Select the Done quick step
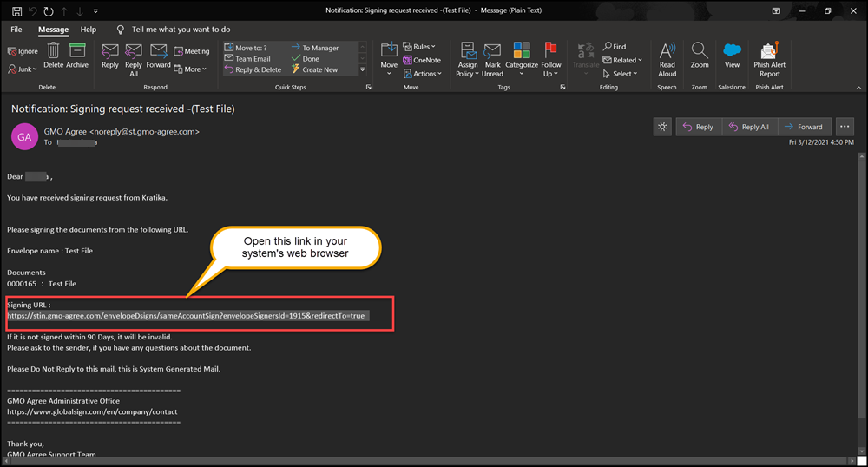868x467 pixels. [x=306, y=59]
